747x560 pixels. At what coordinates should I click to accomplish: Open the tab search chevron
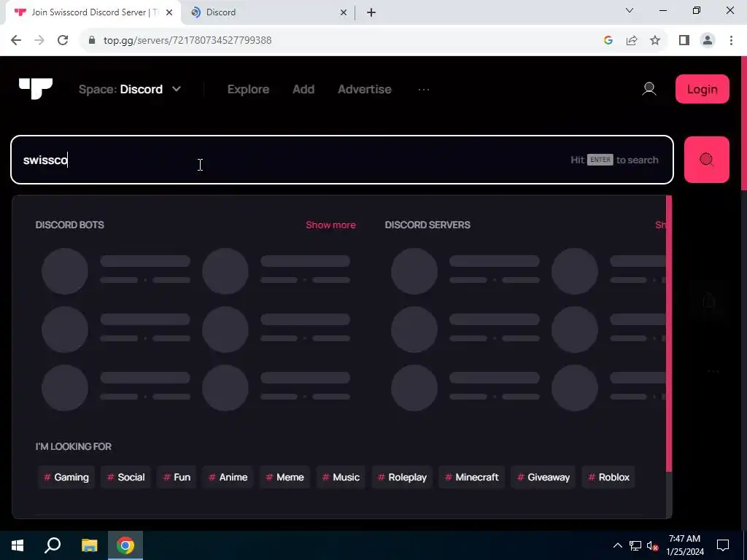pos(630,10)
